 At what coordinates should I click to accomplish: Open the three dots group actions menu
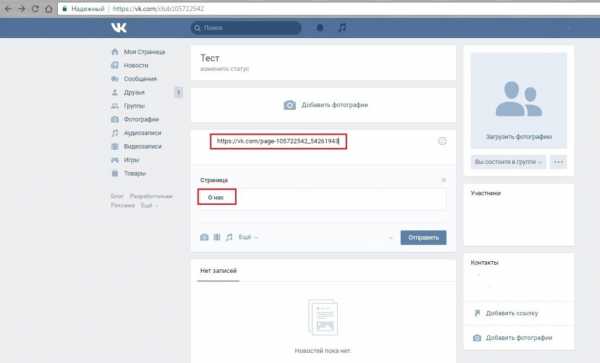click(558, 162)
